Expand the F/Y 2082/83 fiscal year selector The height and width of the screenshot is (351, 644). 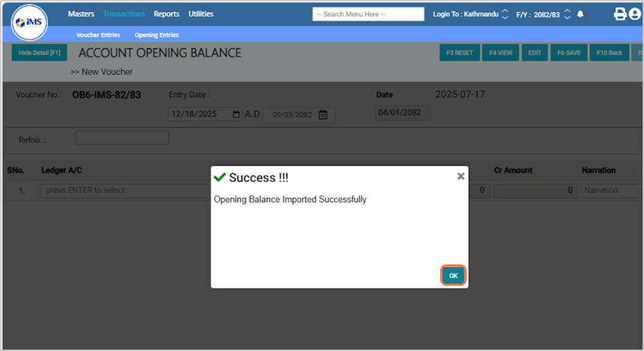567,15
